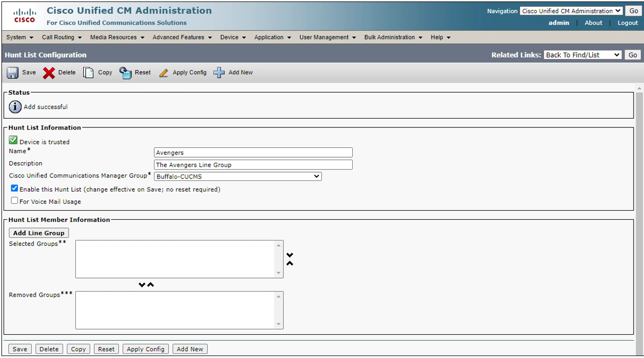
Task: Open the Application menu
Action: coord(273,37)
